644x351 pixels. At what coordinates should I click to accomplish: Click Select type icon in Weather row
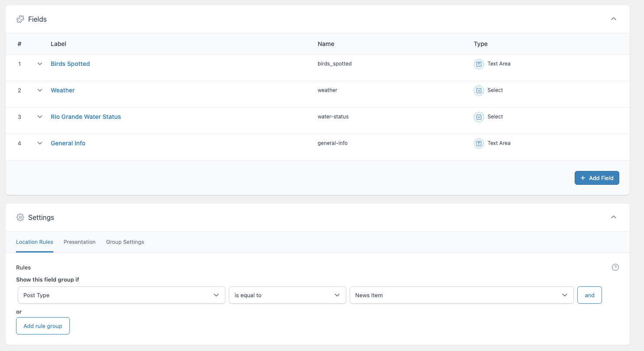[478, 91]
